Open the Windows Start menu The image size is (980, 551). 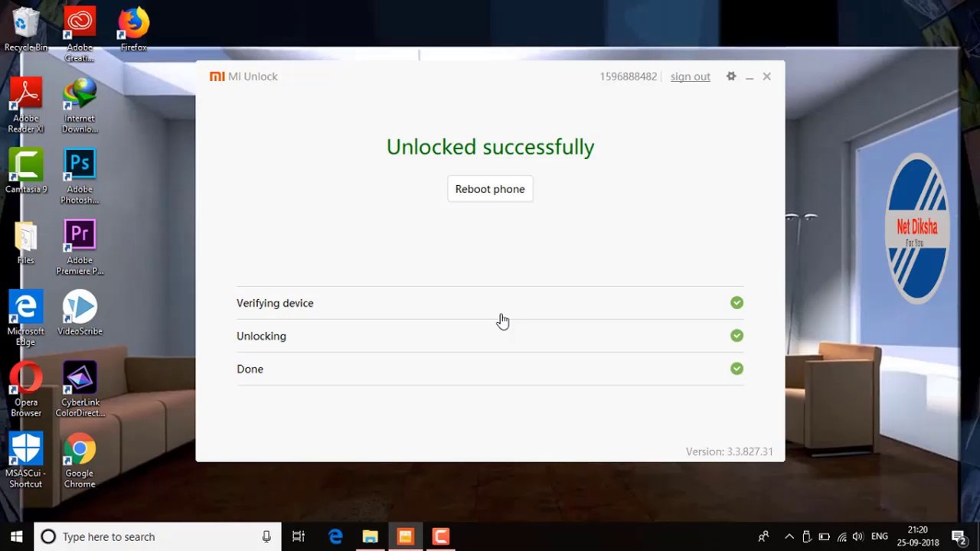pyautogui.click(x=17, y=536)
